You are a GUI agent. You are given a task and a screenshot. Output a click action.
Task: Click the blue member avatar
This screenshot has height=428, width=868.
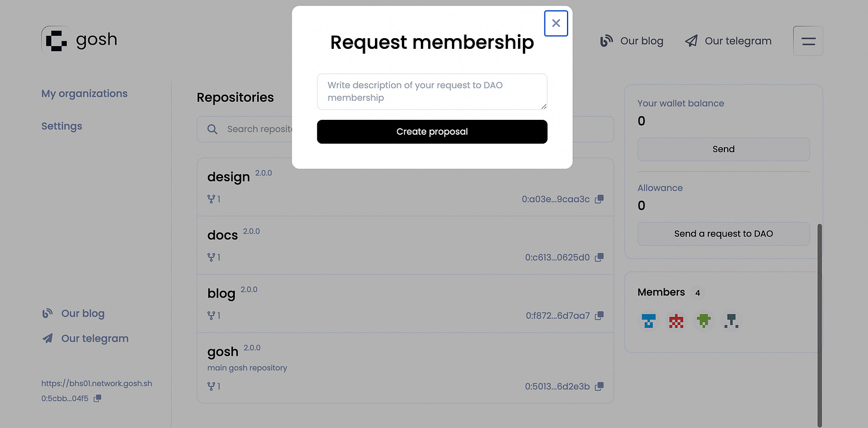point(648,321)
